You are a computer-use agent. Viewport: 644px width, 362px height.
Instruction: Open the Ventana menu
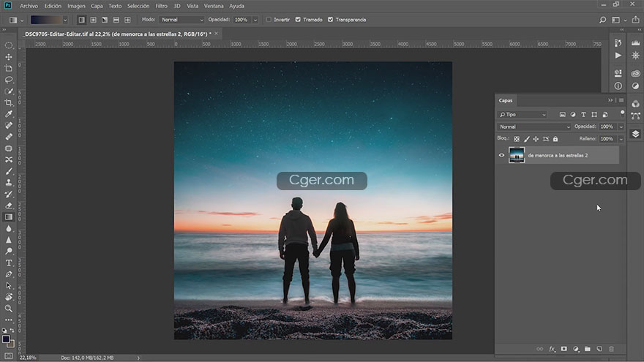pyautogui.click(x=214, y=6)
